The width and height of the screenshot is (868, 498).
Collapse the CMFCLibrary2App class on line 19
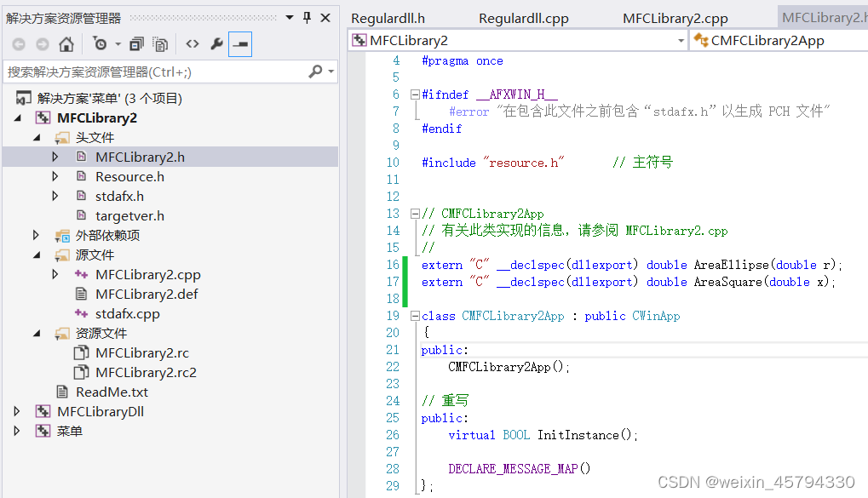coord(415,316)
